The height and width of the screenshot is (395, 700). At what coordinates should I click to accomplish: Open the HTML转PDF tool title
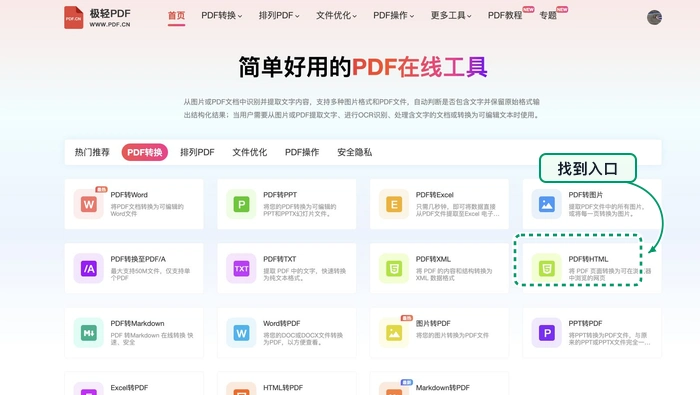click(x=283, y=387)
